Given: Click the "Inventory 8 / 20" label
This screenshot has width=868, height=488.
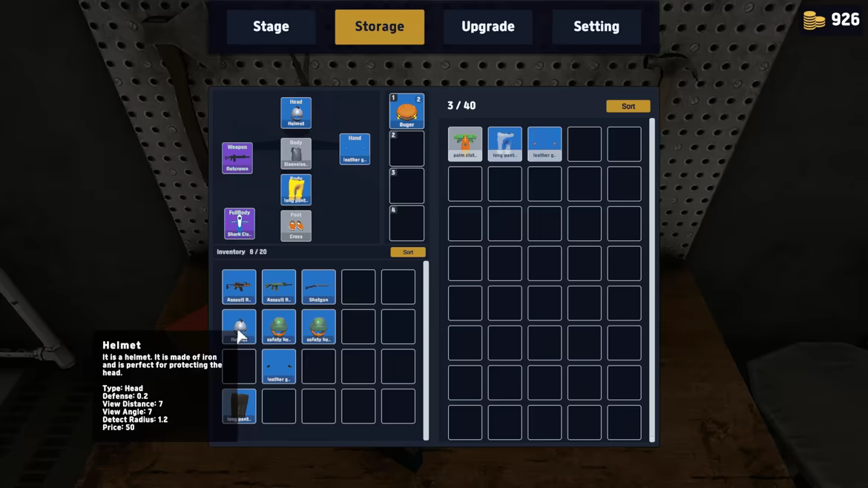Looking at the screenshot, I should (242, 251).
